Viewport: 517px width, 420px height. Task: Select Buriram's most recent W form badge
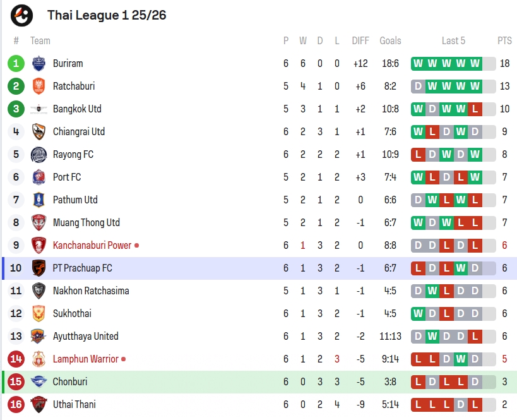click(475, 63)
